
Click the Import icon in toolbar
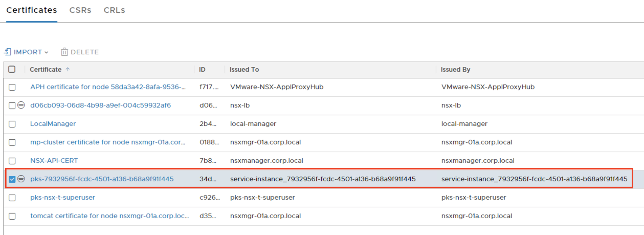[8, 52]
